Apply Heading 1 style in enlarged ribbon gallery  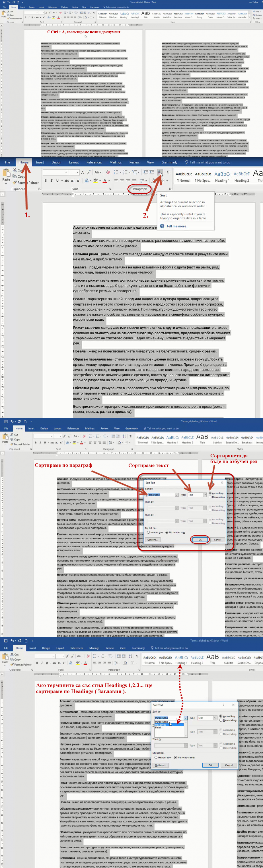coord(222,177)
